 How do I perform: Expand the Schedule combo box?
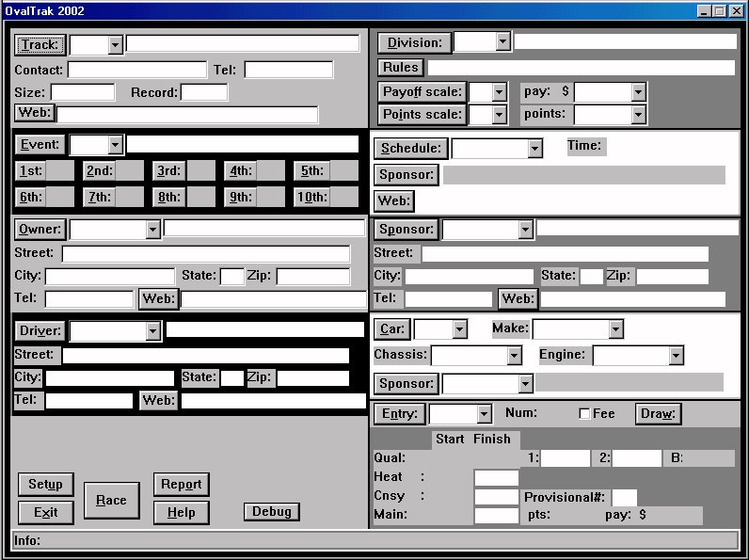tap(534, 149)
